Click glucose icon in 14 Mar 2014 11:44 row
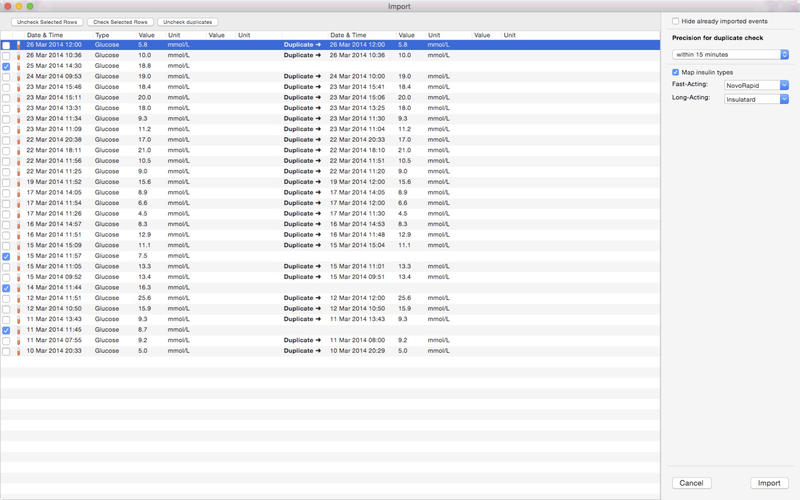 pos(18,288)
